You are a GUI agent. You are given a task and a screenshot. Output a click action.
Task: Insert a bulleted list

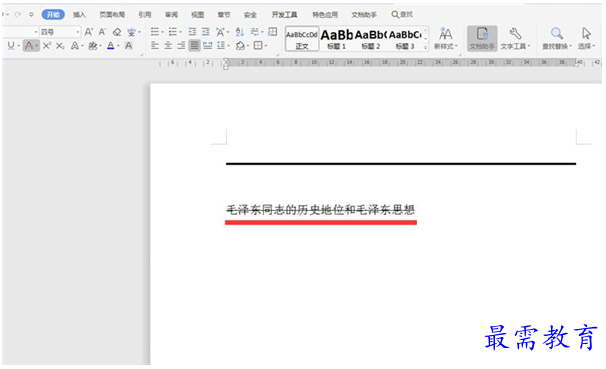tap(155, 32)
